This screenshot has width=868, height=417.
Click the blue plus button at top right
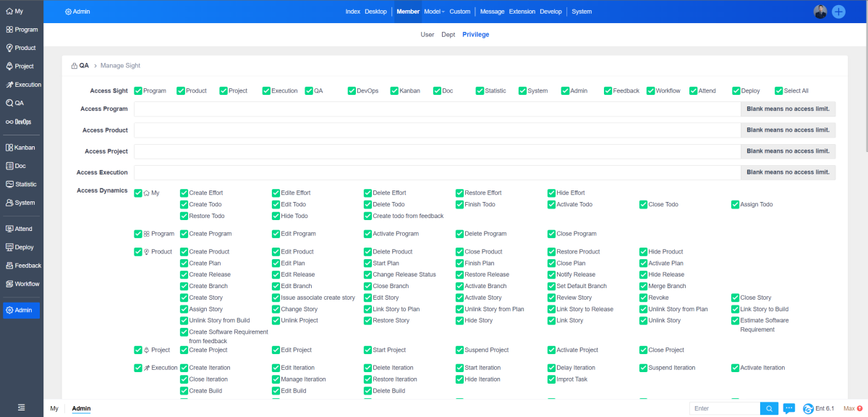[838, 12]
